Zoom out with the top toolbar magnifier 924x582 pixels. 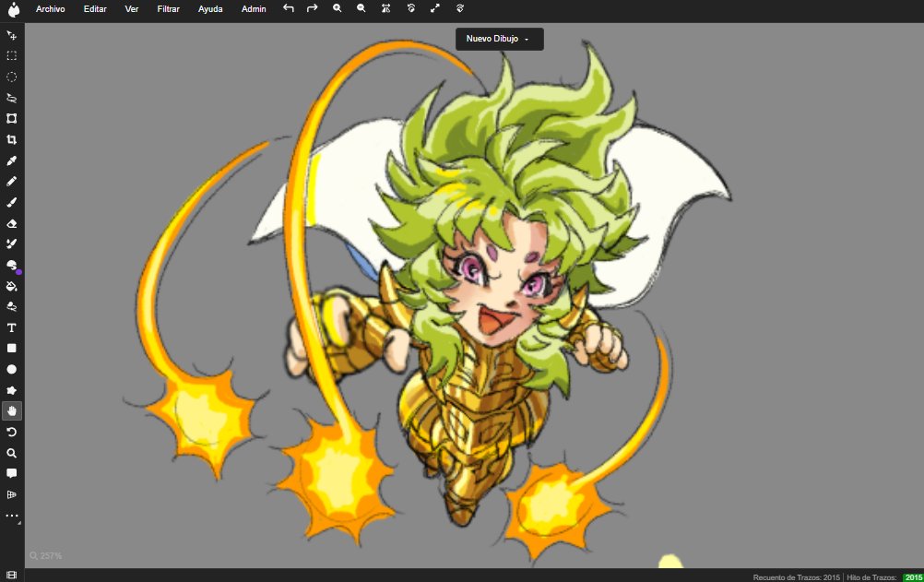(361, 8)
